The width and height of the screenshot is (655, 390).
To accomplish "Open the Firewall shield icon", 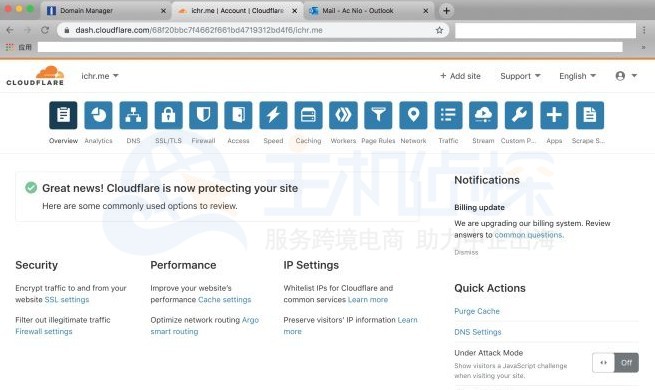I will [x=203, y=115].
